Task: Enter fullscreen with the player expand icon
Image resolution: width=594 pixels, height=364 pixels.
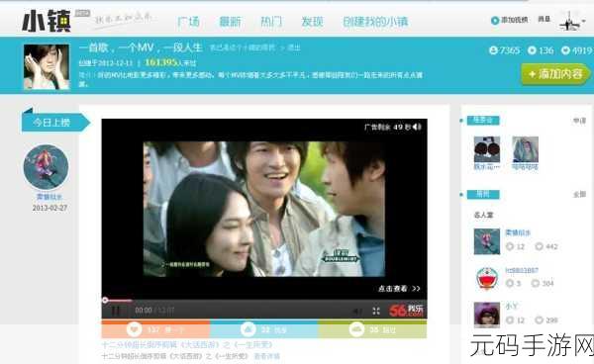Action: (376, 311)
